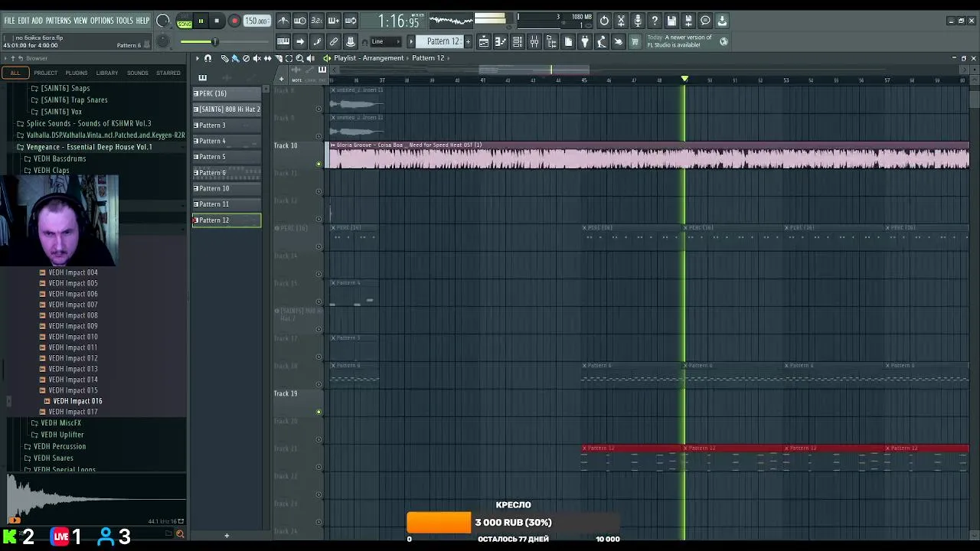This screenshot has width=980, height=551.
Task: Open the undo history icon
Action: (604, 21)
